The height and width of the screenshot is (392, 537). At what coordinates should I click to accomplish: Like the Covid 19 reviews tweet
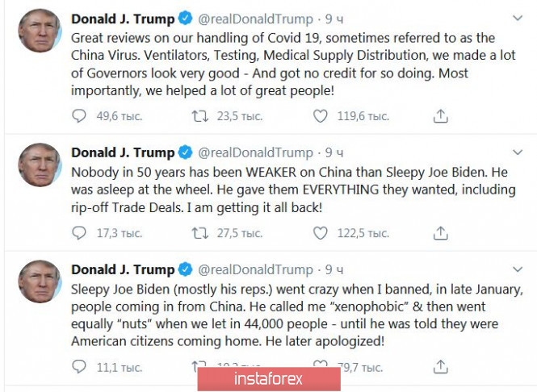click(x=321, y=116)
